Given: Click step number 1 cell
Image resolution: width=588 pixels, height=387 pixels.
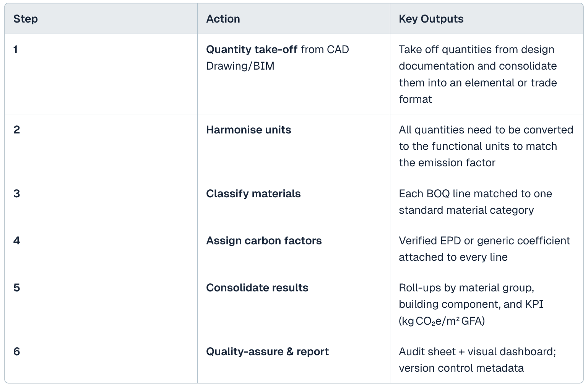Looking at the screenshot, I should click(x=16, y=49).
